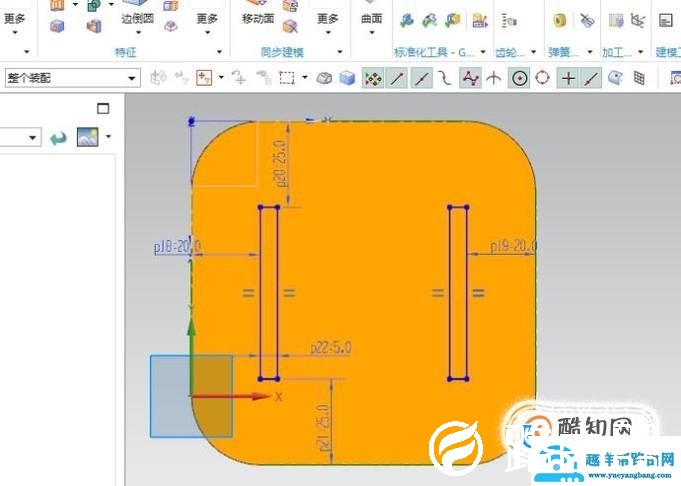681x486 pixels.
Task: Open the background image icon in side panel
Action: coord(87,137)
